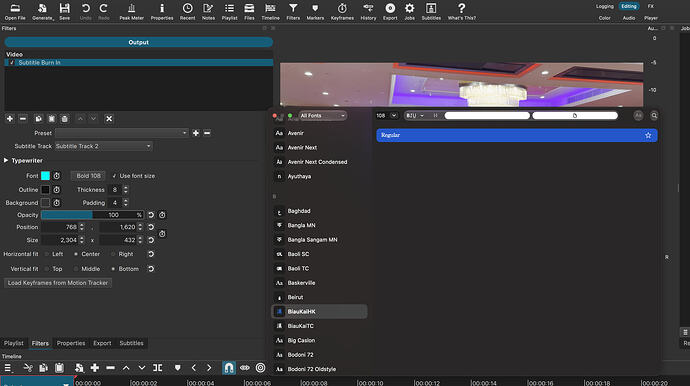
Task: Switch to bottom Export tab
Action: tap(102, 343)
